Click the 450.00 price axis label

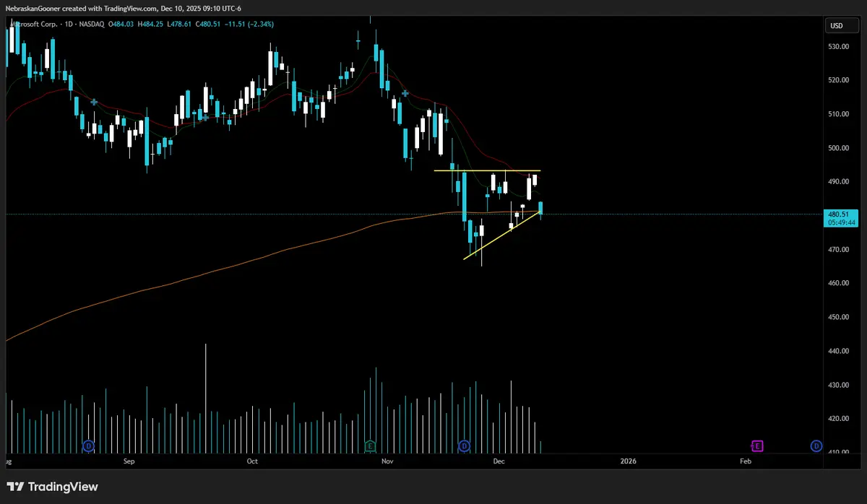click(x=839, y=317)
